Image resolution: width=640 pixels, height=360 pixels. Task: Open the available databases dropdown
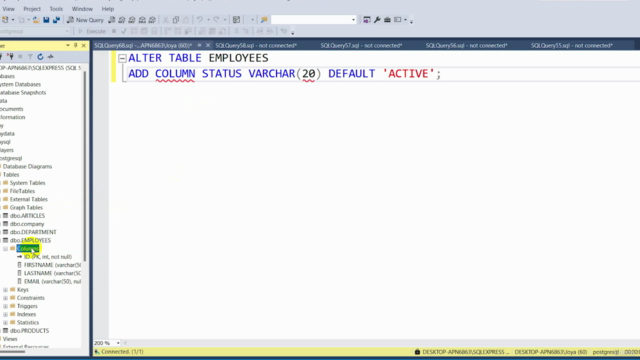tap(67, 31)
